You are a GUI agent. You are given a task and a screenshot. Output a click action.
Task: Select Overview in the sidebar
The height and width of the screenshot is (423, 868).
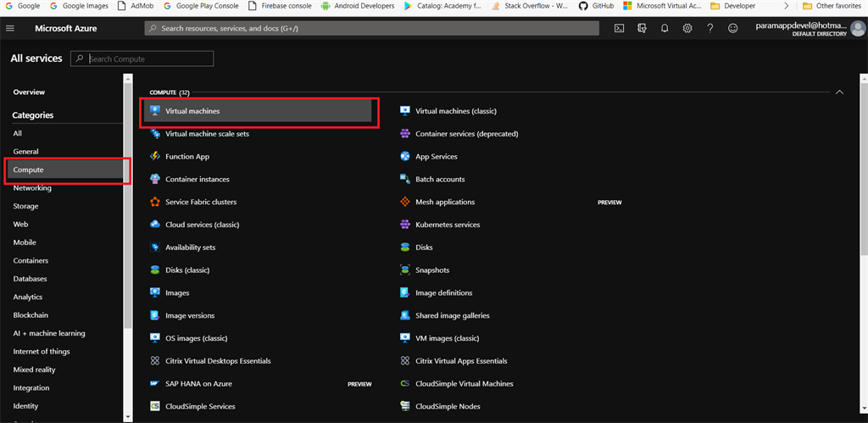30,92
